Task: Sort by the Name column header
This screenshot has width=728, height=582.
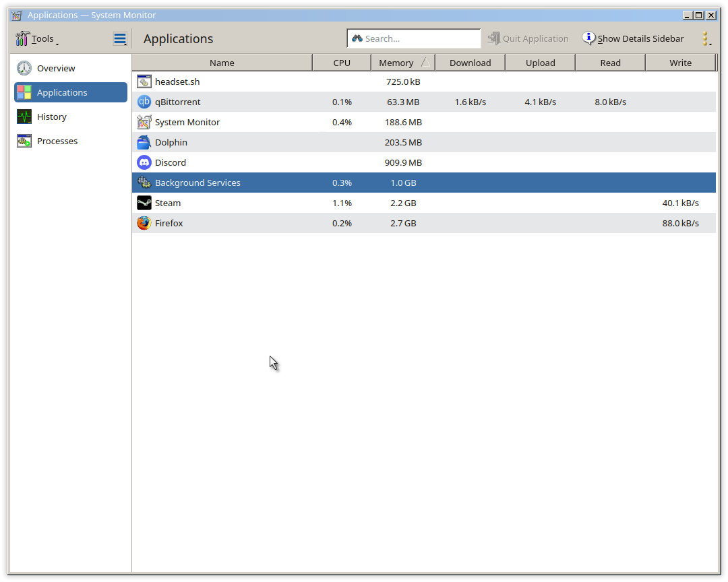Action: (x=222, y=63)
